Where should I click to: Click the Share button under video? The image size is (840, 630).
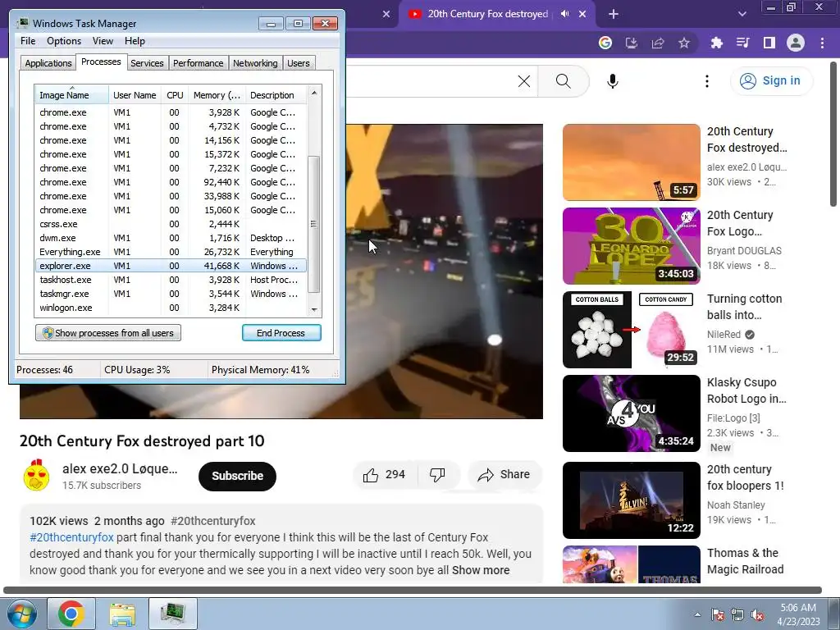coord(505,475)
